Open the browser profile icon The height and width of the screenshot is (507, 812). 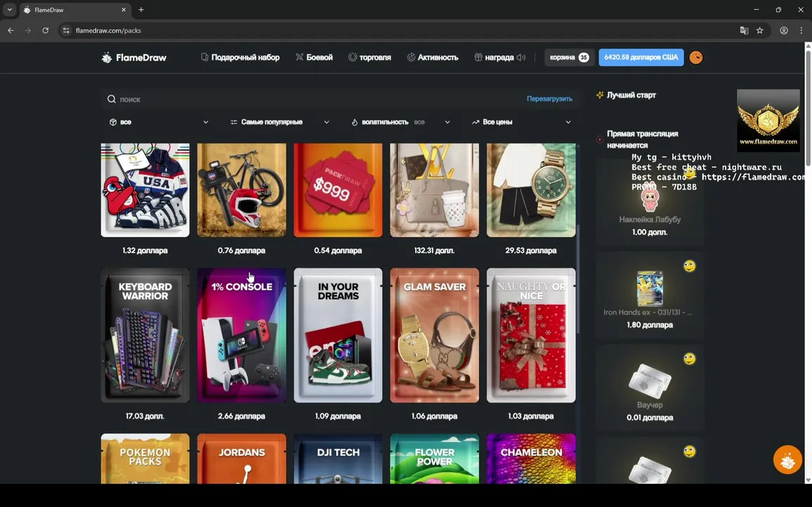point(784,30)
